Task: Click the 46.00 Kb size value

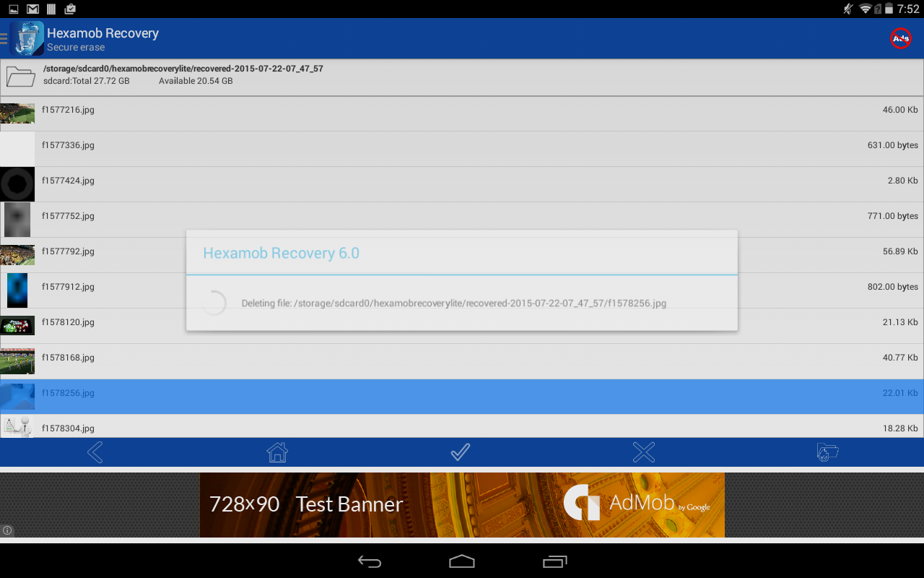Action: (900, 110)
